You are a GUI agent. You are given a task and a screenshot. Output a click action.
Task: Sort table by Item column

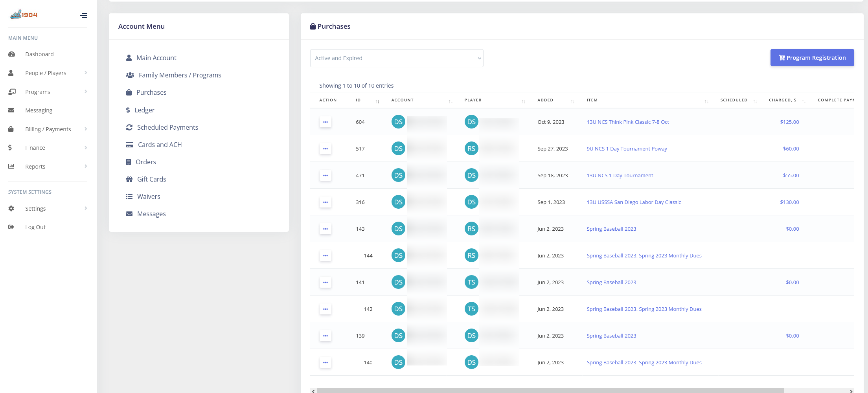pos(647,100)
